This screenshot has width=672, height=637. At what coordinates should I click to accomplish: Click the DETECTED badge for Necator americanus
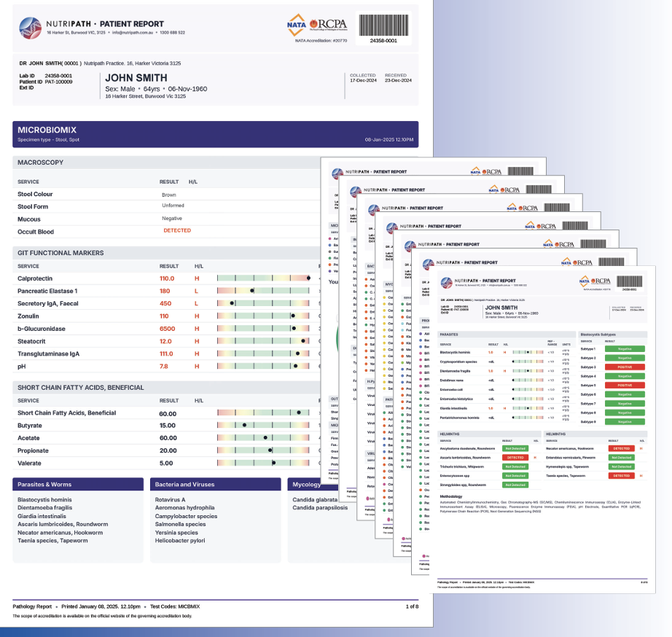(622, 448)
